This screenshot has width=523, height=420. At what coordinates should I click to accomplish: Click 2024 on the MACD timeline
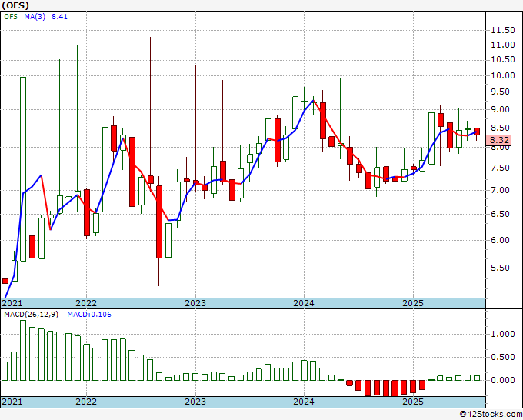304,402
